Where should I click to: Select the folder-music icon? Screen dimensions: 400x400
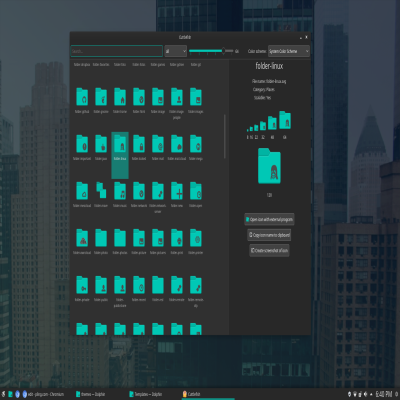click(120, 191)
